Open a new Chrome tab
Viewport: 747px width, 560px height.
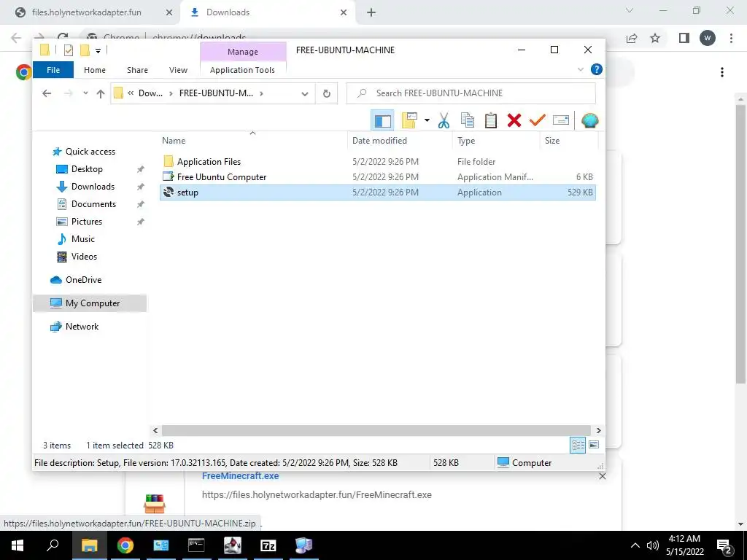click(x=371, y=13)
